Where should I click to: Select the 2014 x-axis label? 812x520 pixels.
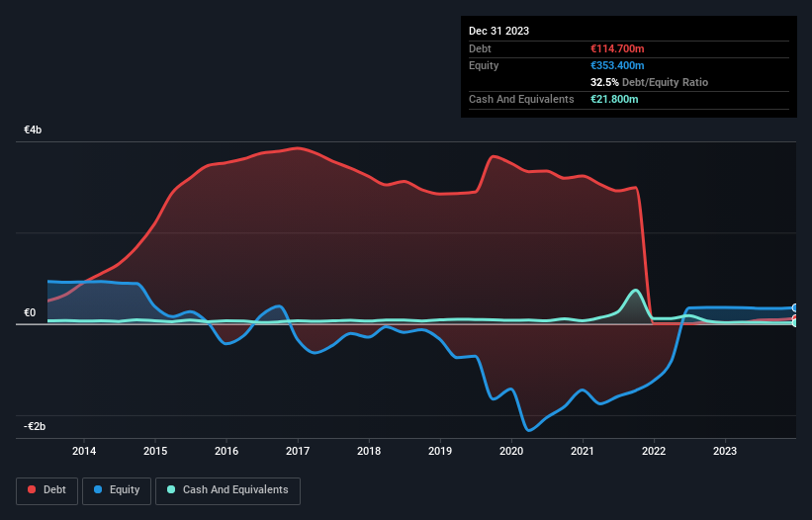pyautogui.click(x=84, y=451)
